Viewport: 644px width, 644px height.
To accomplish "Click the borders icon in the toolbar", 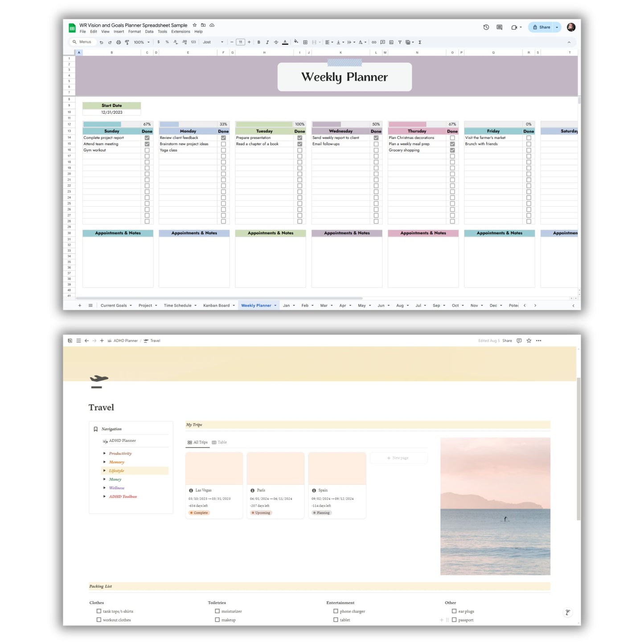I will point(305,42).
